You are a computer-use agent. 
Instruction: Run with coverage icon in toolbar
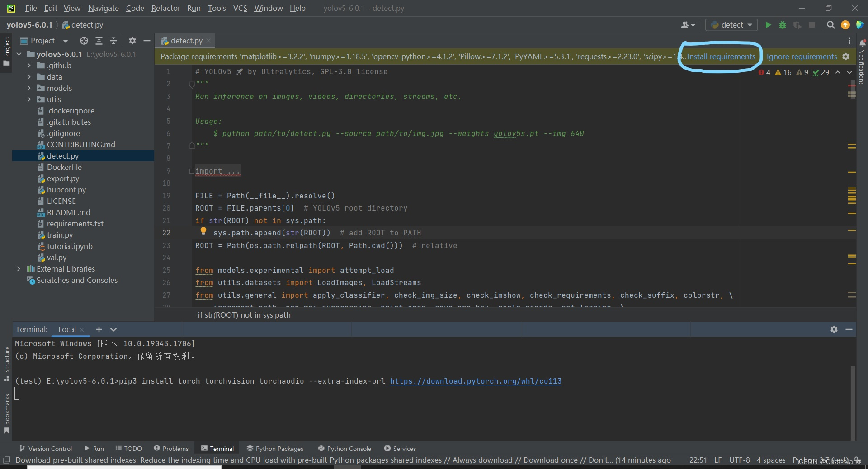pos(797,25)
